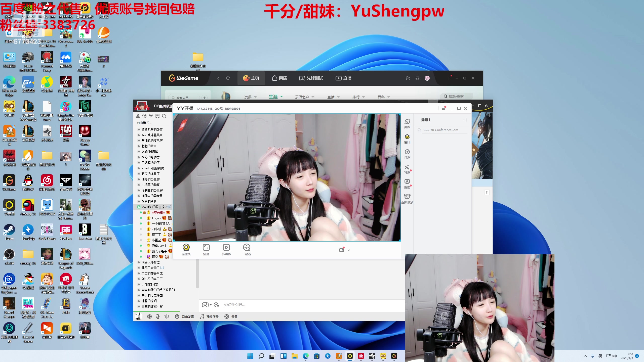The width and height of the screenshot is (644, 362).
Task: Open the audio mixer sliders in YY
Action: point(167,316)
